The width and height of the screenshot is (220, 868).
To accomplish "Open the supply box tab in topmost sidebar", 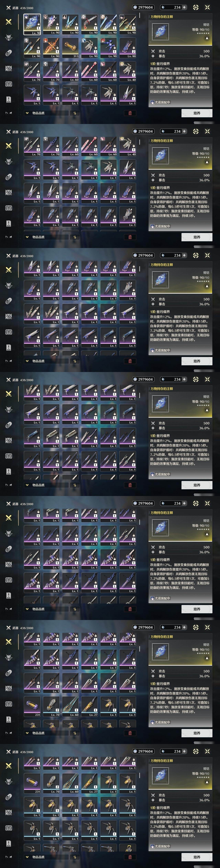I will (x=9, y=84).
